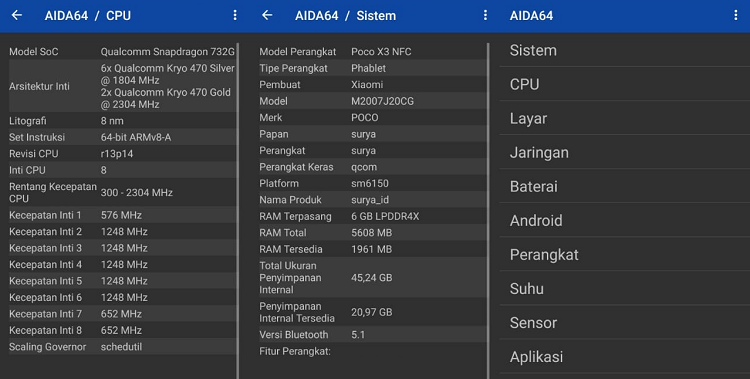Select the Set Instruksi row
750x379 pixels.
pyautogui.click(x=122, y=137)
